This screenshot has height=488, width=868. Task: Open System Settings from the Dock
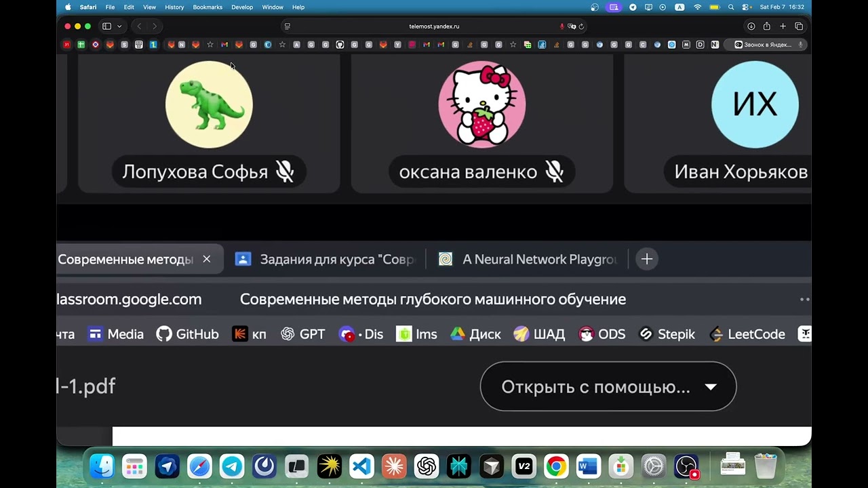coord(654,466)
